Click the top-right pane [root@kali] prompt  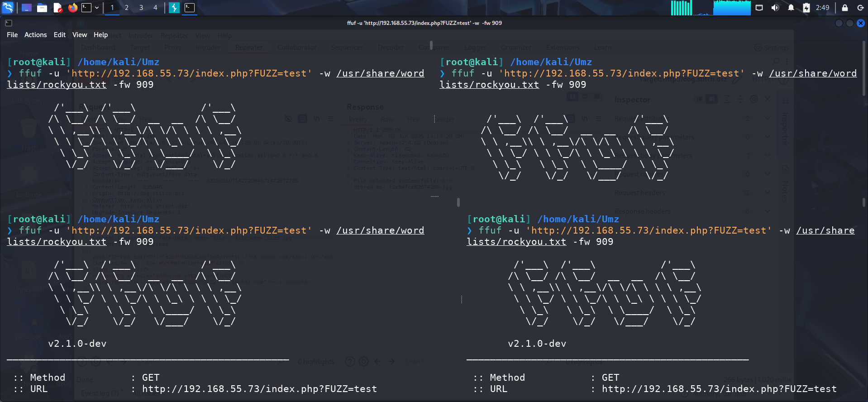(x=472, y=62)
